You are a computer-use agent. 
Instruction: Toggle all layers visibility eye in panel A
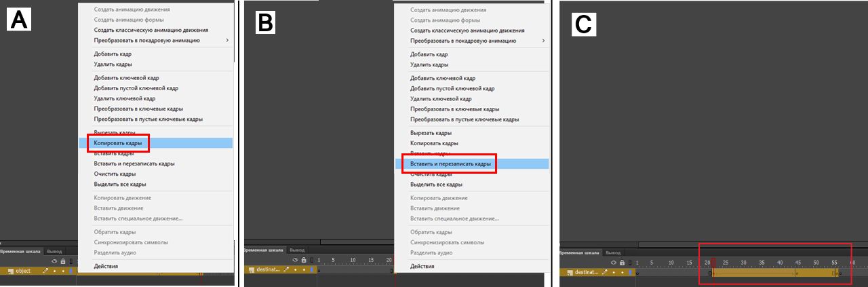[54, 261]
